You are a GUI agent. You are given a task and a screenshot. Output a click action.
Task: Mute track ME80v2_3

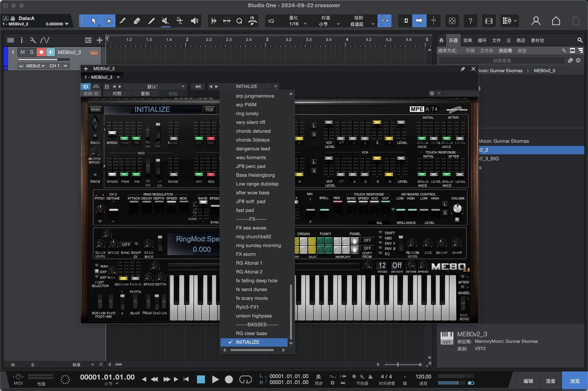pos(22,52)
